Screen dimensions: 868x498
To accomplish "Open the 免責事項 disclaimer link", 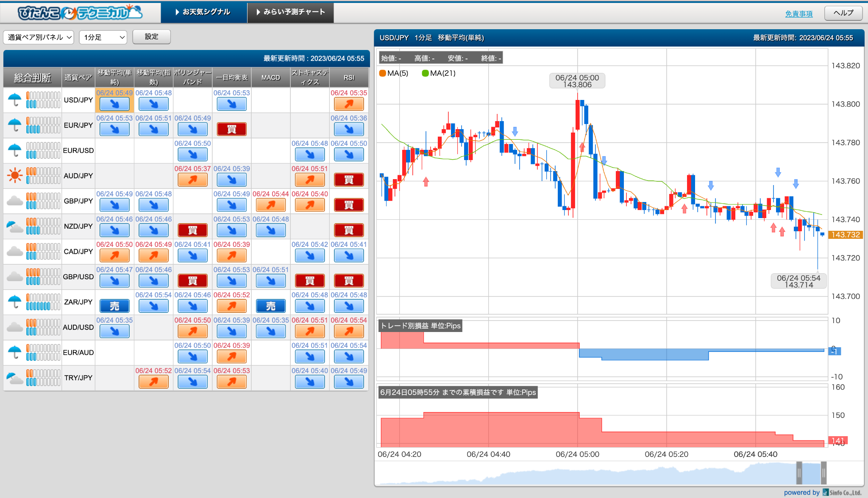I will pyautogui.click(x=798, y=14).
